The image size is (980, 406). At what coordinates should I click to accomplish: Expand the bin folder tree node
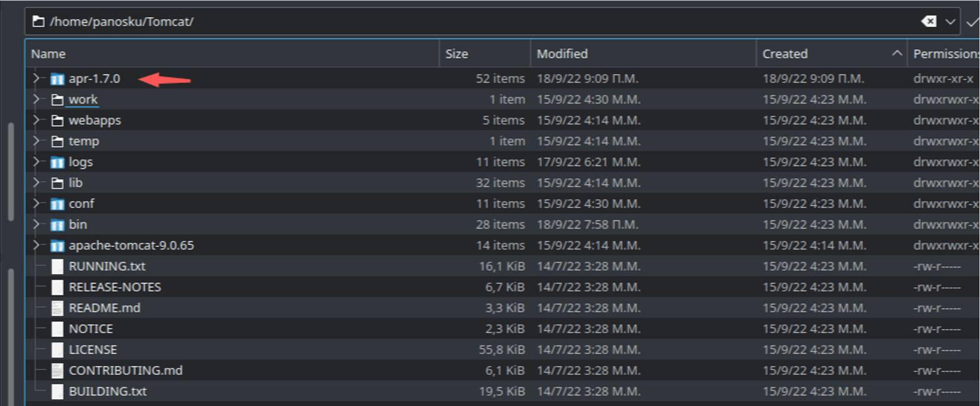(36, 224)
